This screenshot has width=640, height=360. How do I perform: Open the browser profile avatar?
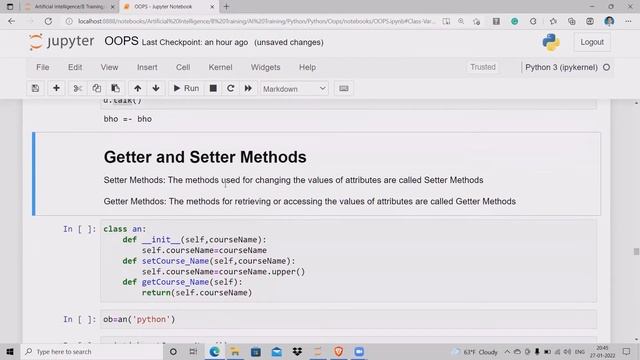click(x=609, y=21)
